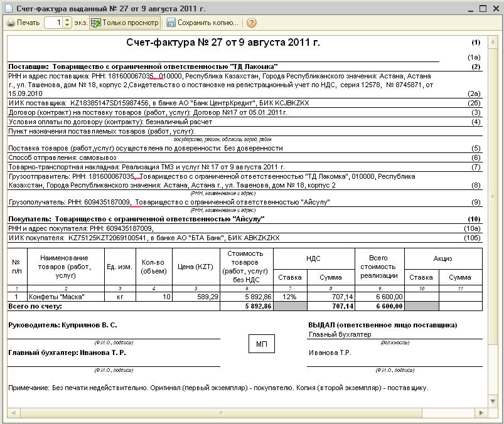
Task: Decrease the print copies with the down arrow
Action: pos(67,26)
